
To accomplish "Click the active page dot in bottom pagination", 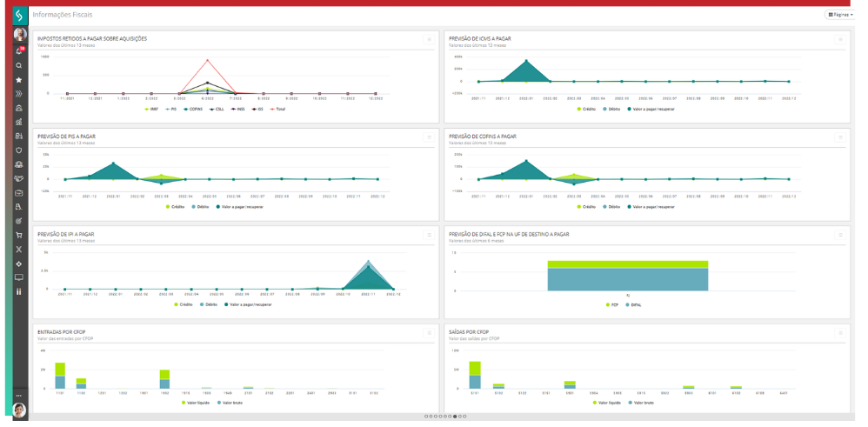I will coord(454,417).
